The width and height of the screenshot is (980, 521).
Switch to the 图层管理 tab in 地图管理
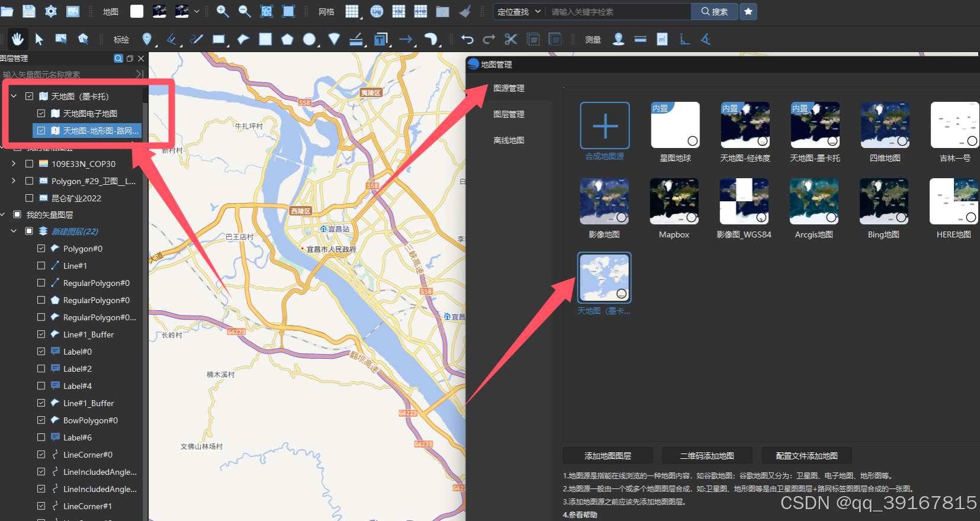[509, 114]
